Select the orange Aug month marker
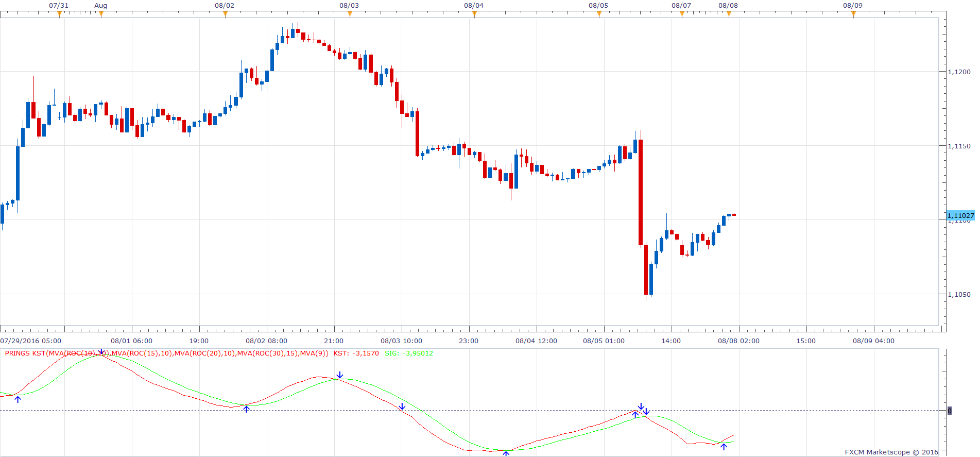This screenshot has width=980, height=457. coord(101,14)
